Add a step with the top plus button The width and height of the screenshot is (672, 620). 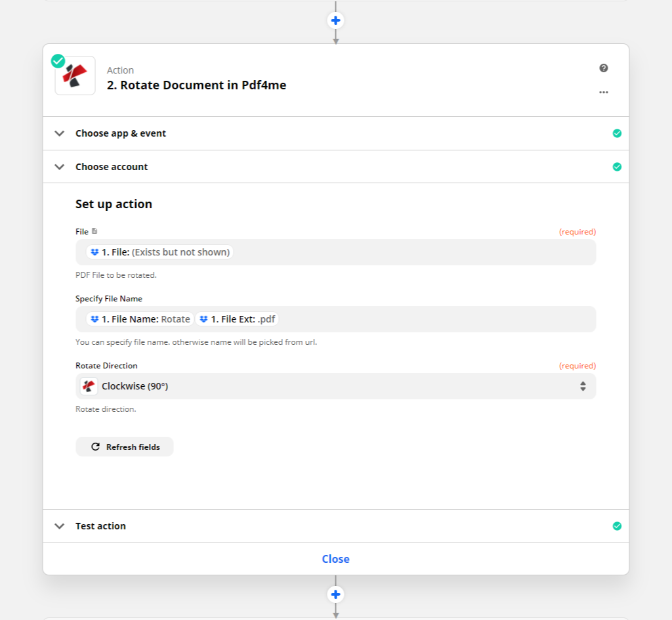coord(335,20)
